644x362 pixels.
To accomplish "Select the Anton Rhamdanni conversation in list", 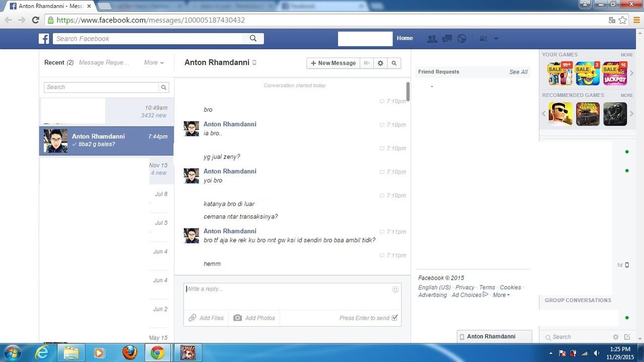I will click(x=106, y=140).
